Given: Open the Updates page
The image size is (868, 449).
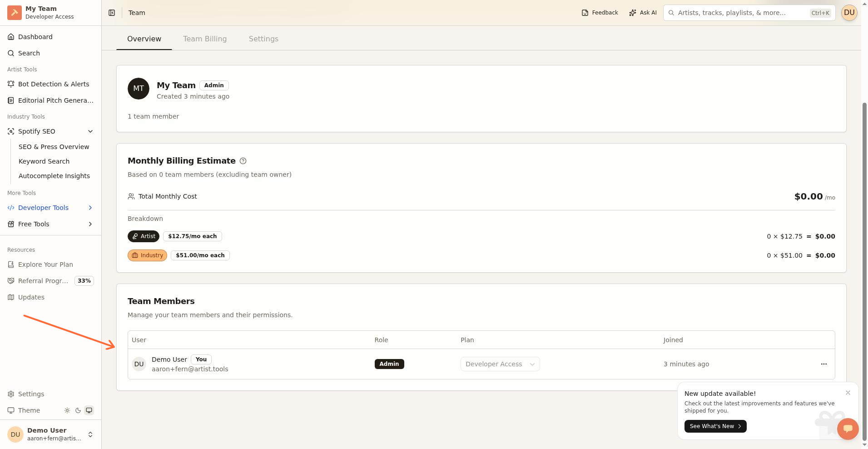Looking at the screenshot, I should pyautogui.click(x=51, y=297).
